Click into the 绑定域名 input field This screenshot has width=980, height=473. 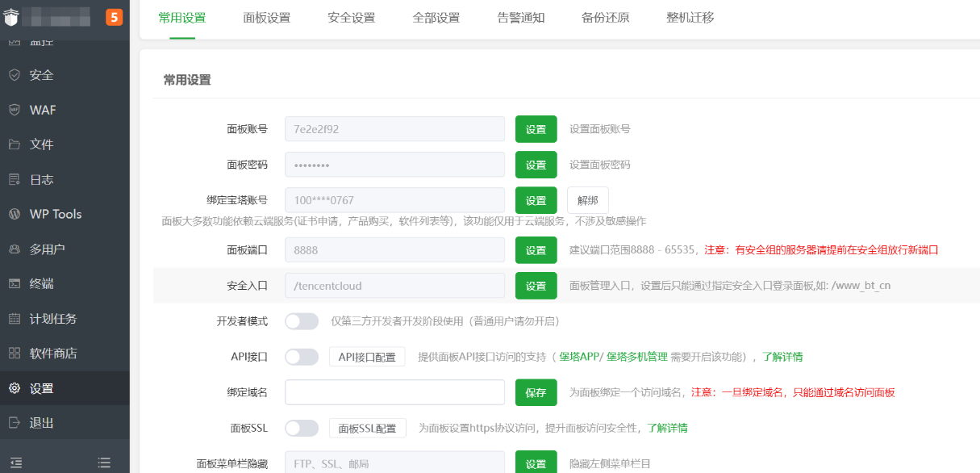pos(394,392)
